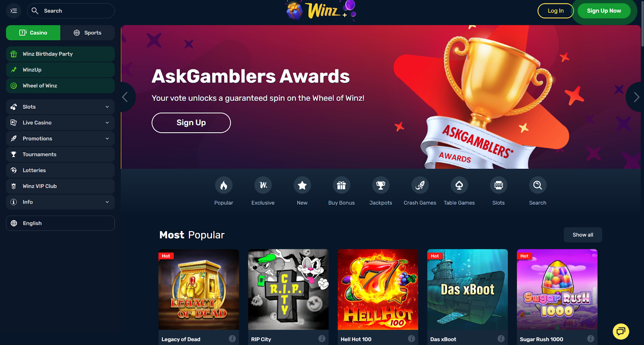Open the Popular flame category icon
The width and height of the screenshot is (644, 345).
pos(223,185)
